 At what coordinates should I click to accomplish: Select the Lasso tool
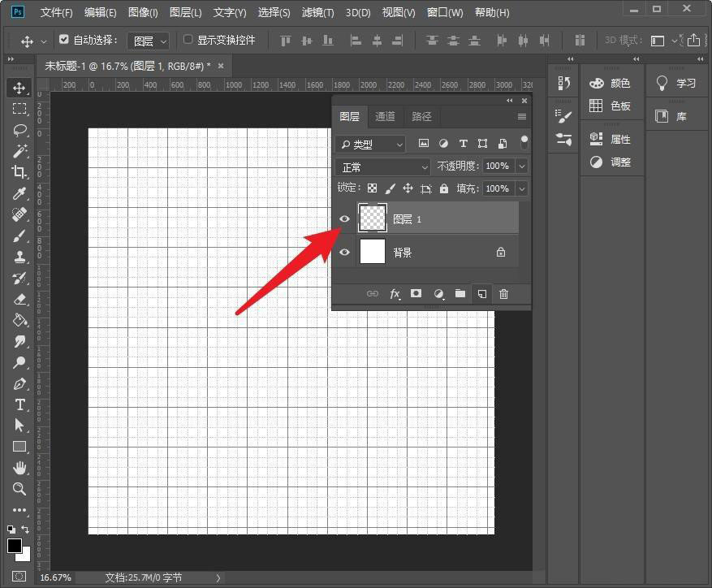pos(19,130)
